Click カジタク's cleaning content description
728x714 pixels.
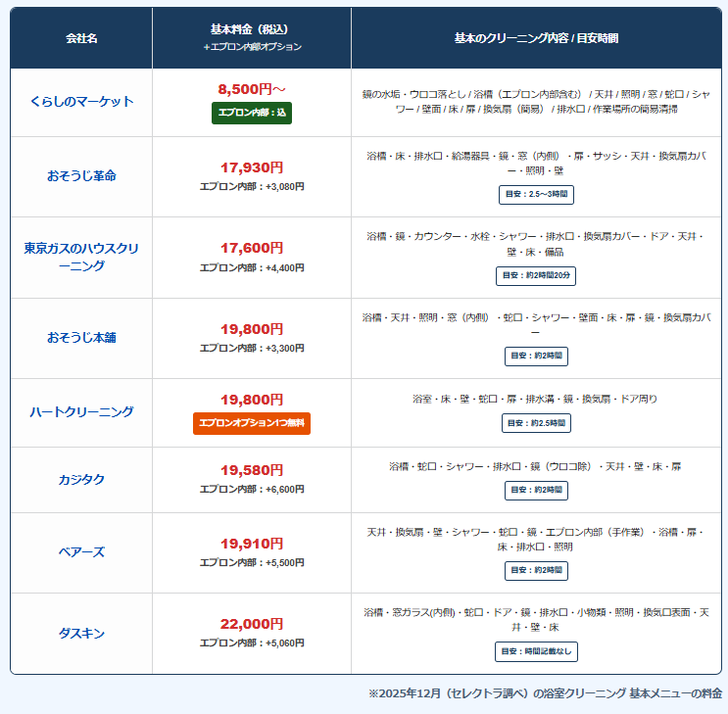tap(535, 466)
